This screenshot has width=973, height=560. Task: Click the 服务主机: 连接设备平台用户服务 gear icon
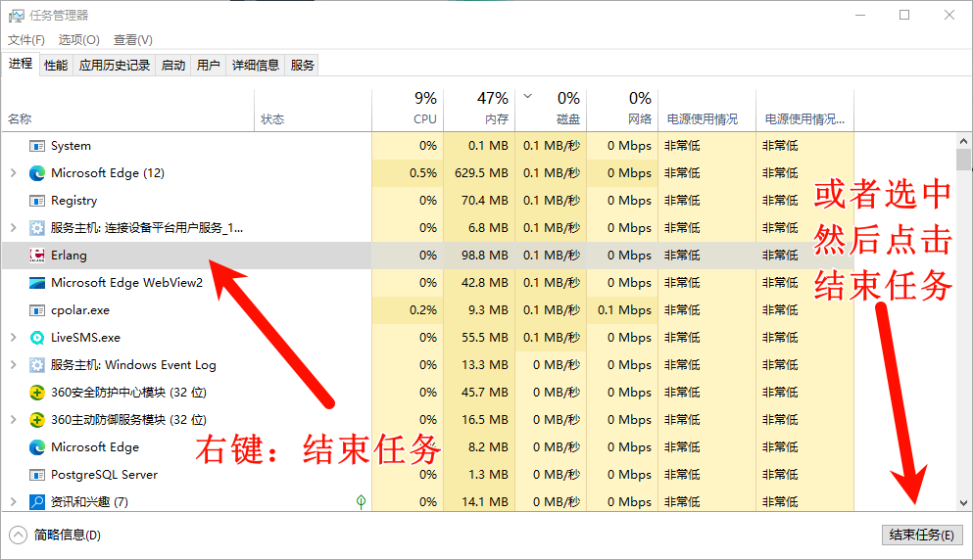point(37,228)
